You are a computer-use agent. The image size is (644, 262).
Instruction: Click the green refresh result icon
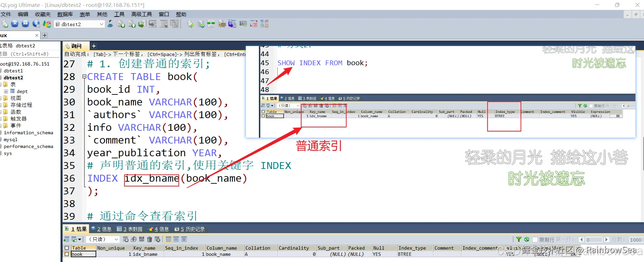click(x=527, y=239)
